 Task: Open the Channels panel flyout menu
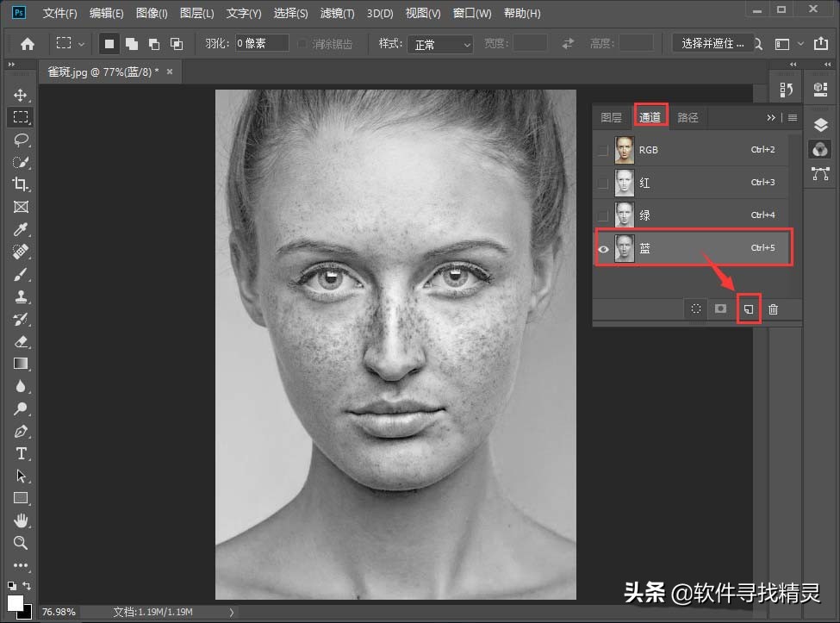click(x=792, y=117)
